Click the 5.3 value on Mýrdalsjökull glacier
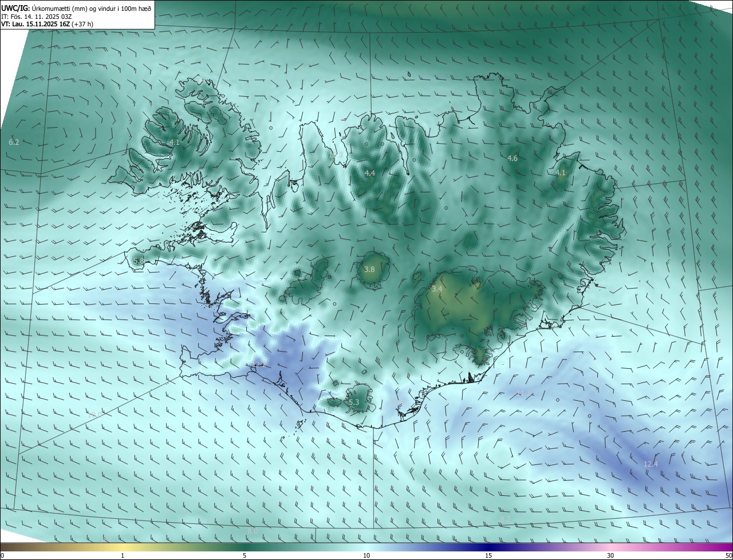 354,403
